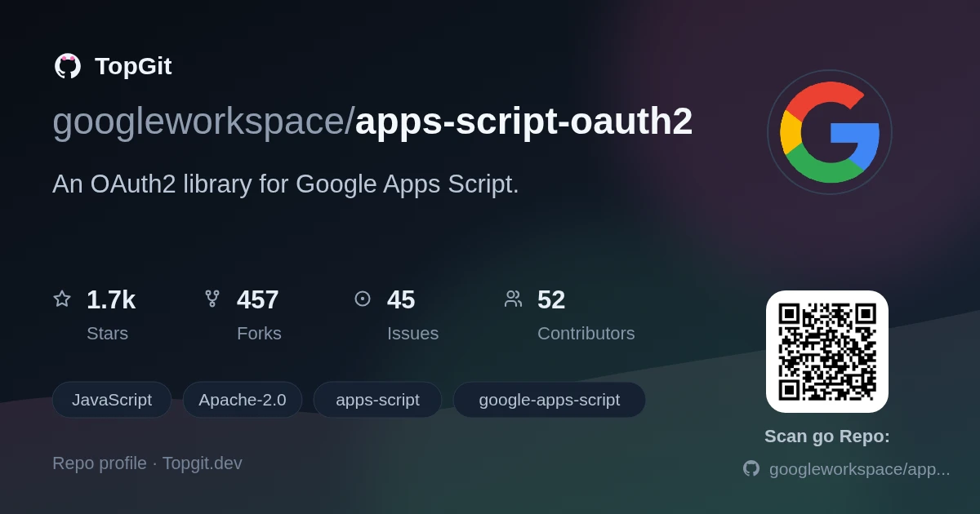
Task: Click the description 'An OAuth2 library for Google Apps Script.'
Action: click(286, 184)
